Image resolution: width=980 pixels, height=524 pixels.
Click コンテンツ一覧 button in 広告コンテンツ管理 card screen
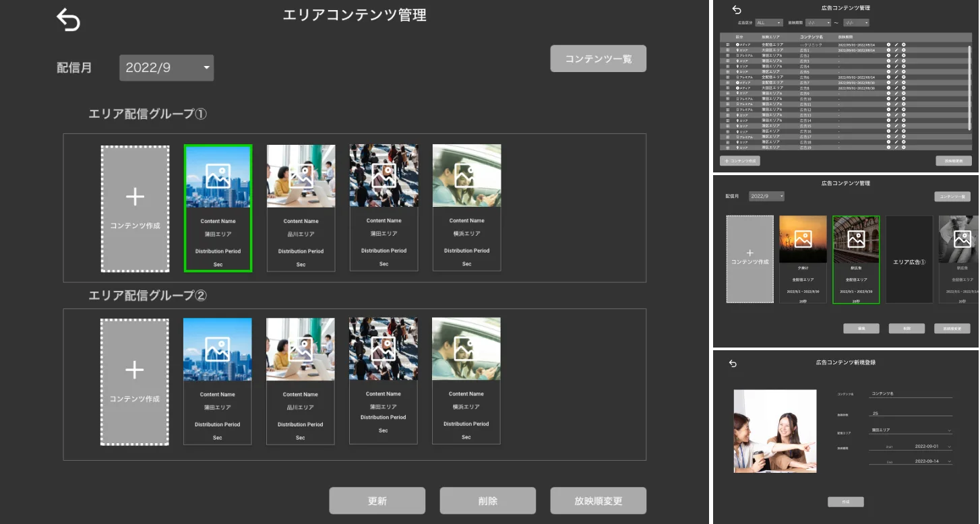pyautogui.click(x=952, y=197)
